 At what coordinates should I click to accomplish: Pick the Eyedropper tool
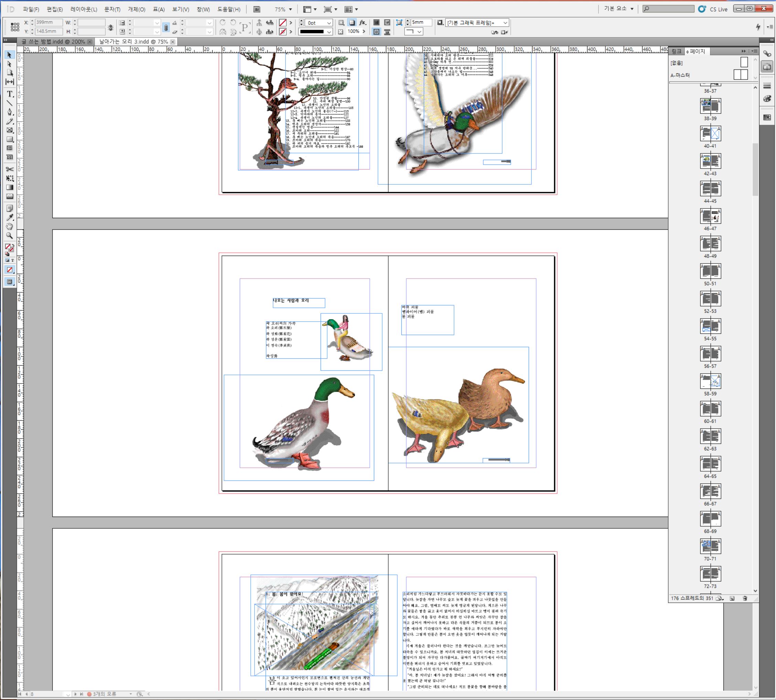(10, 217)
